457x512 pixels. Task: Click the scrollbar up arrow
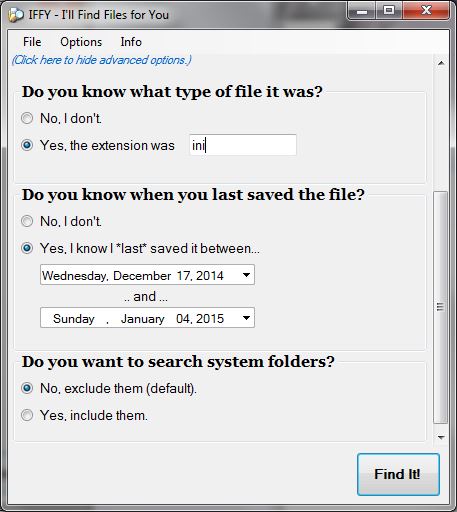click(441, 63)
